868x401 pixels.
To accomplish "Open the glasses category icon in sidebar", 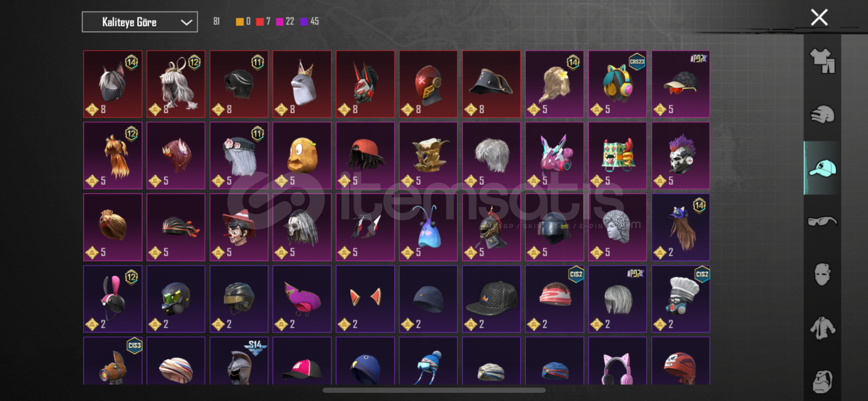I will pyautogui.click(x=822, y=222).
